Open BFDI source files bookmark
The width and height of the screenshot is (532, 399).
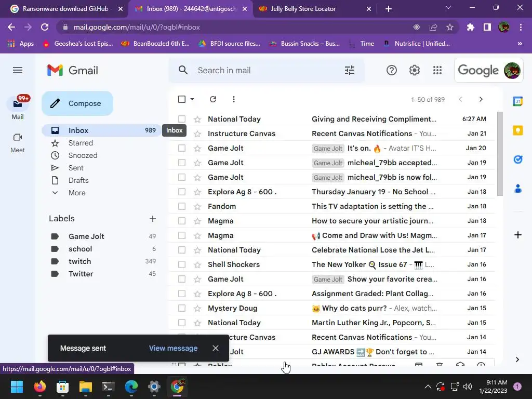point(229,44)
